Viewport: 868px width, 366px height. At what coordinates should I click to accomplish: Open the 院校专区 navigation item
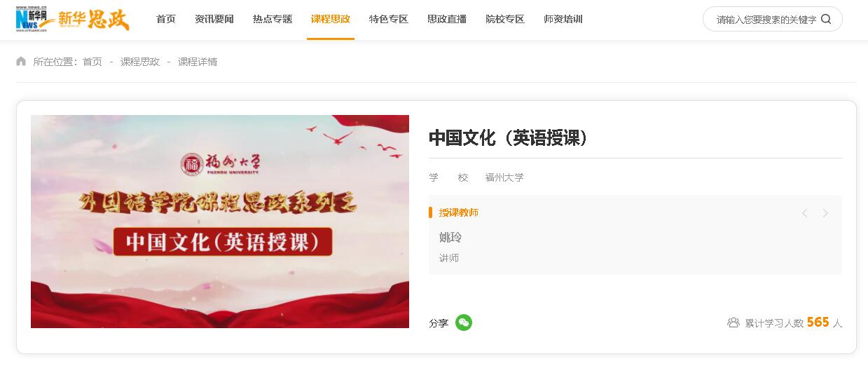pos(505,19)
